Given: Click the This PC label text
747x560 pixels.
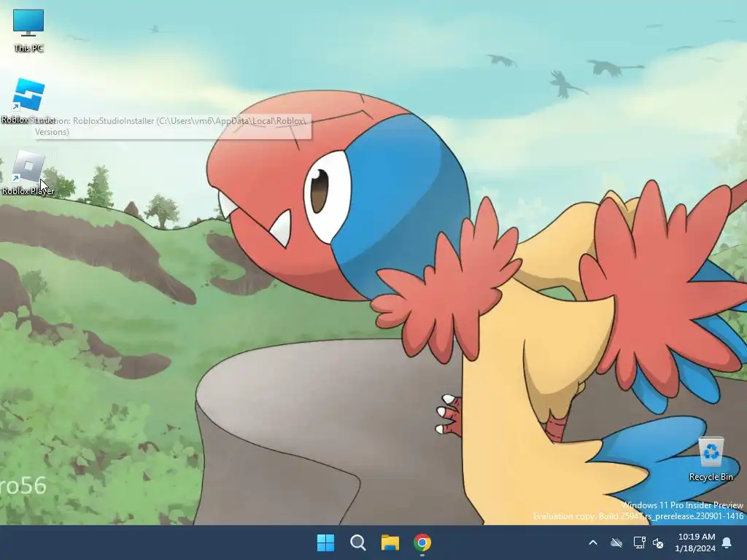Looking at the screenshot, I should (28, 48).
